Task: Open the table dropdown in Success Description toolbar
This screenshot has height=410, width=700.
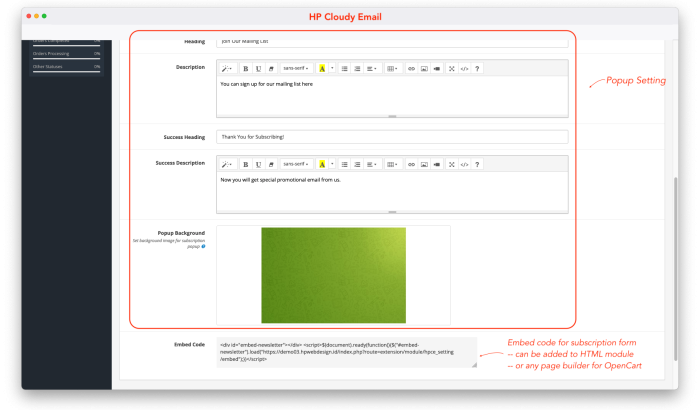Action: pos(392,164)
